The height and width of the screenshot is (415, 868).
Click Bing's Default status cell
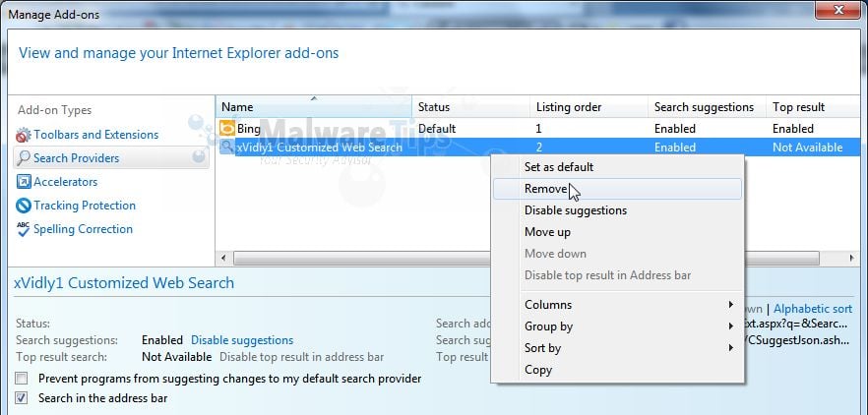pyautogui.click(x=437, y=129)
